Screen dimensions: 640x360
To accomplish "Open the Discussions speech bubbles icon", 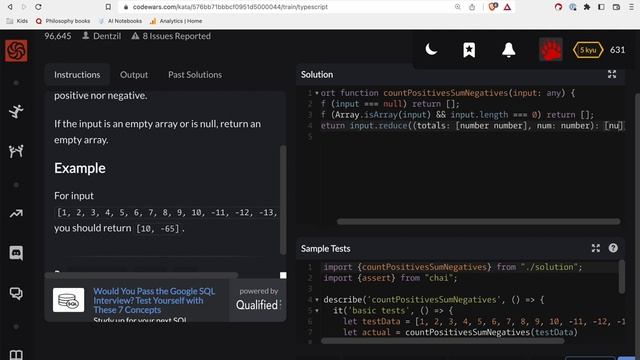I will 16,293.
